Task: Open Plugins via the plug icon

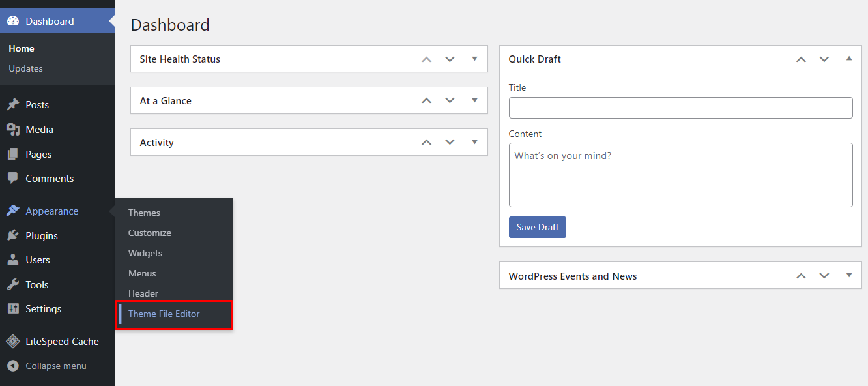Action: 13,235
